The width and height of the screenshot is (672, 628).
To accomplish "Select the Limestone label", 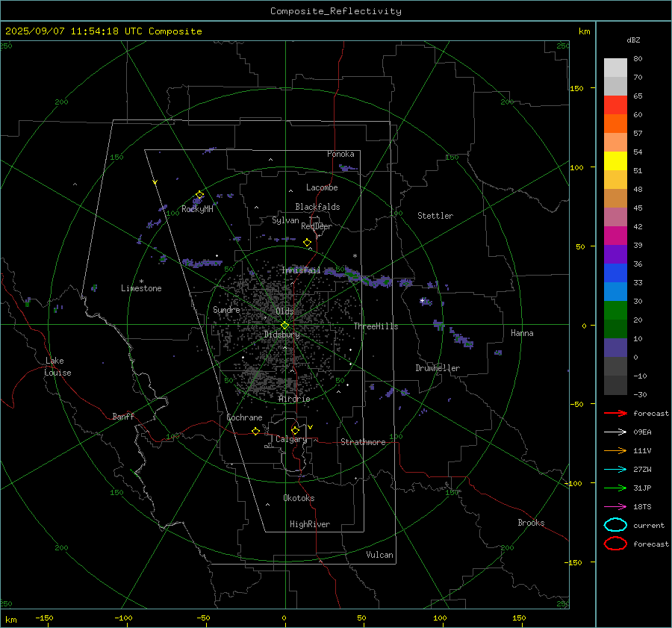I will tap(141, 288).
